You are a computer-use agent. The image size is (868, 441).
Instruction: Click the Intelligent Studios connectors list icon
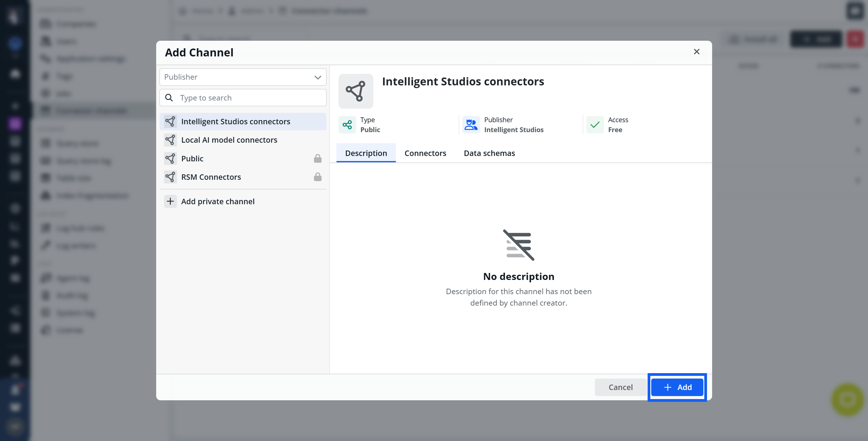171,121
